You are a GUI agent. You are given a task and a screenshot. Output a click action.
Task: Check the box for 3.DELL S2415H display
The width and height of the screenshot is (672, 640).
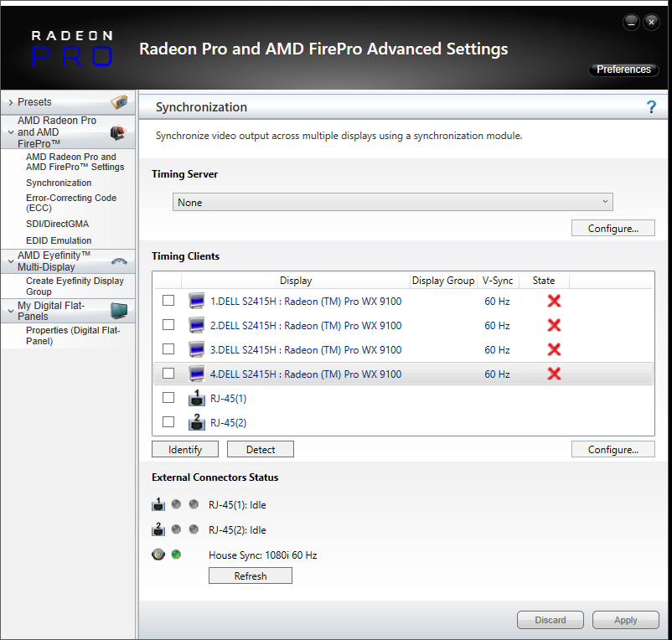tap(168, 349)
